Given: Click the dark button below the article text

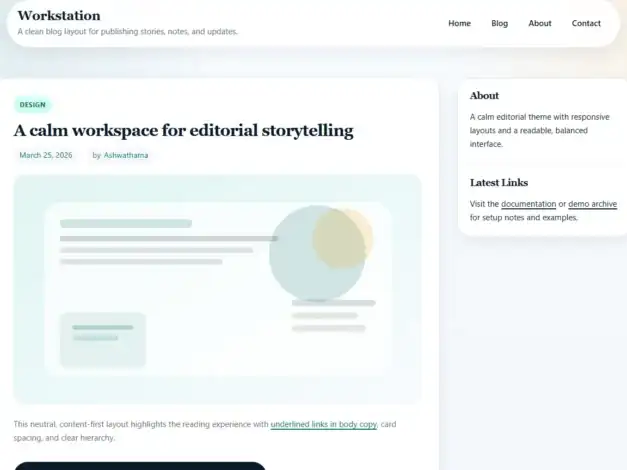Looking at the screenshot, I should 140,466.
